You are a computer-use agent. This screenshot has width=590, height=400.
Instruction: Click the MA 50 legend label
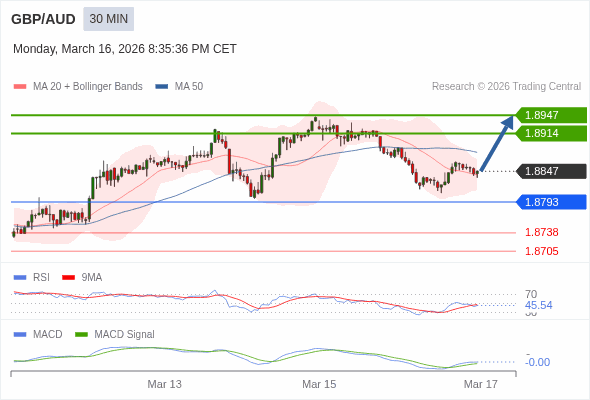pos(189,87)
